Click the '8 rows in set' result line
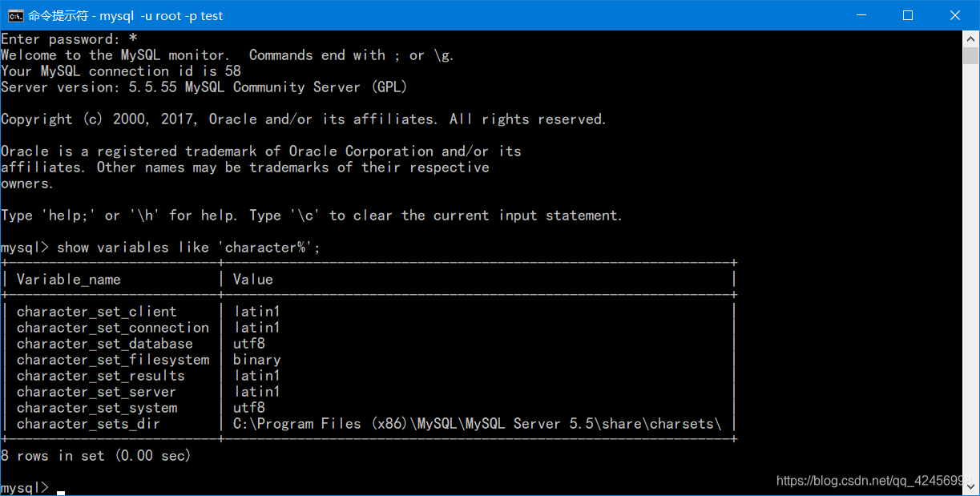Screen dimensions: 980x496 [96, 456]
